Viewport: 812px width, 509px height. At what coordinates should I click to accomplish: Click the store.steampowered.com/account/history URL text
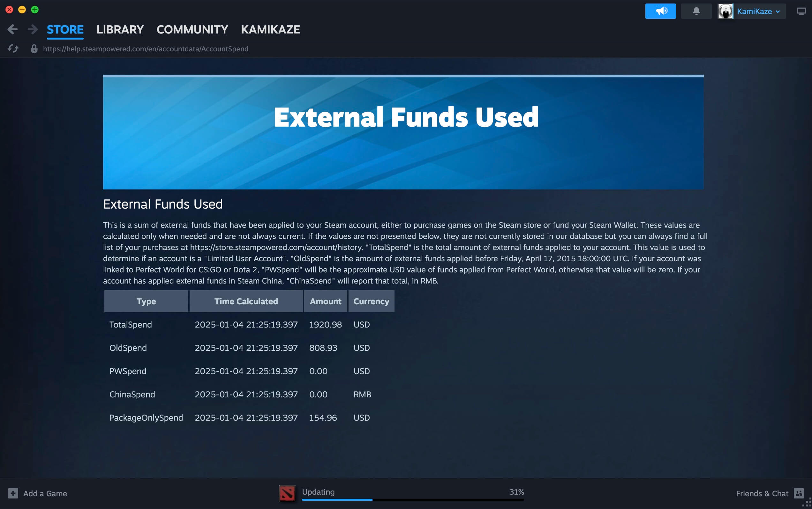pos(276,247)
